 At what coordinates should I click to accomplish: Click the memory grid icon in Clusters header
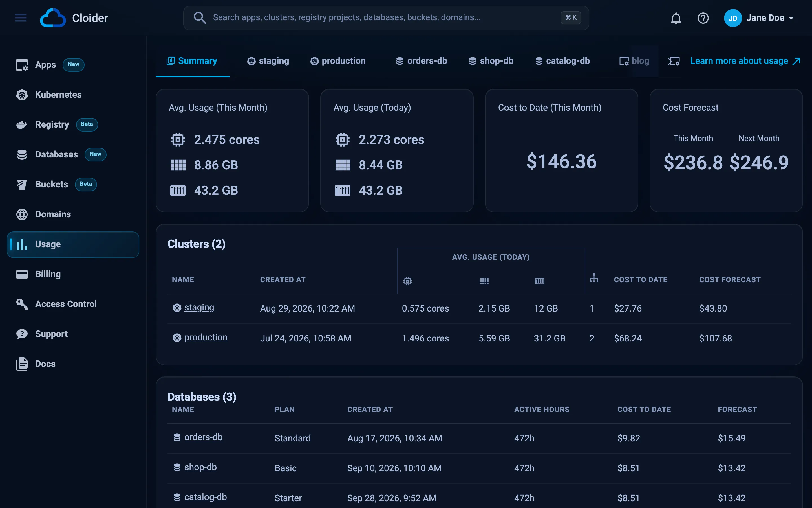(484, 281)
